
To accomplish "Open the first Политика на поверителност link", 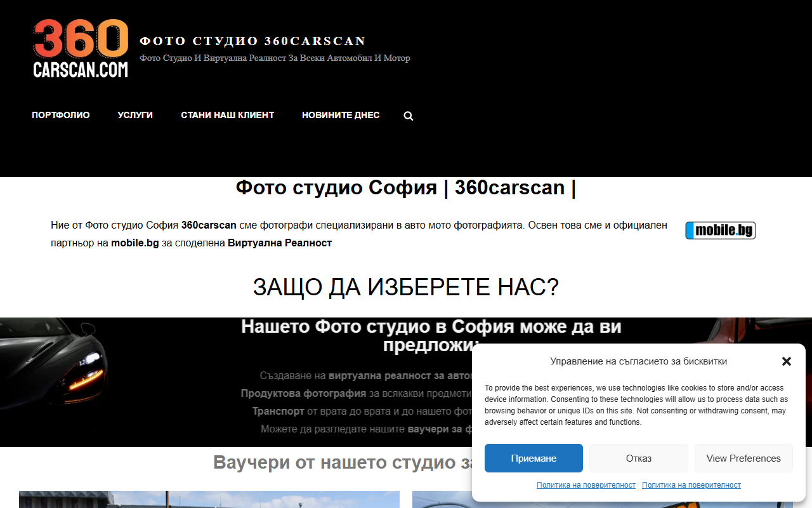I will click(586, 485).
